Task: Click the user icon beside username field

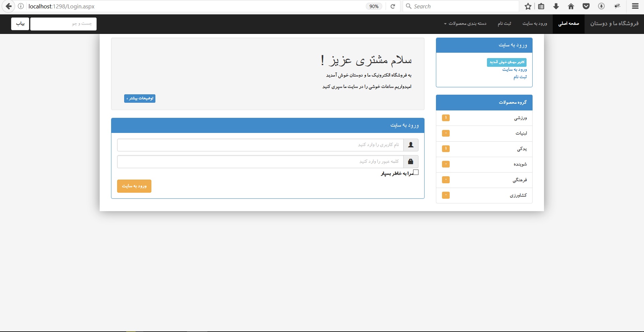Action: [x=411, y=145]
